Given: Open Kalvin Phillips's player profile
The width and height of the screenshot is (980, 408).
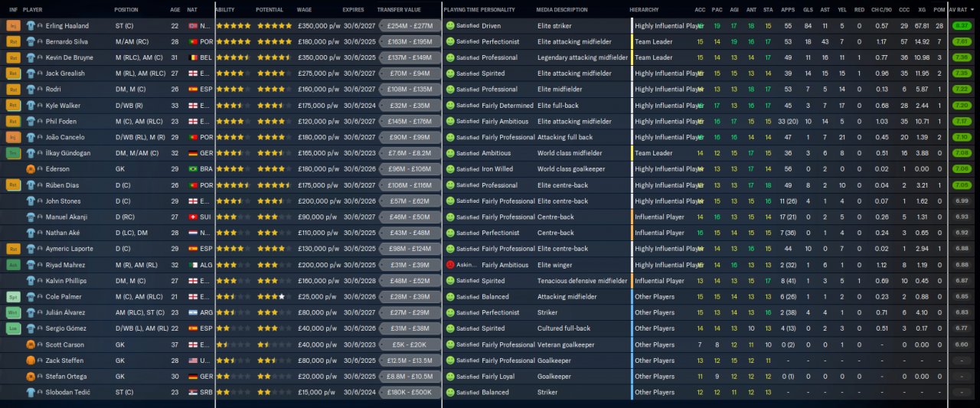Looking at the screenshot, I should click(67, 281).
